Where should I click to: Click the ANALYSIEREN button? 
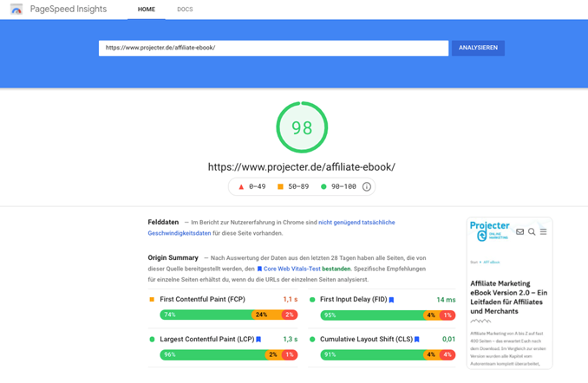(478, 48)
